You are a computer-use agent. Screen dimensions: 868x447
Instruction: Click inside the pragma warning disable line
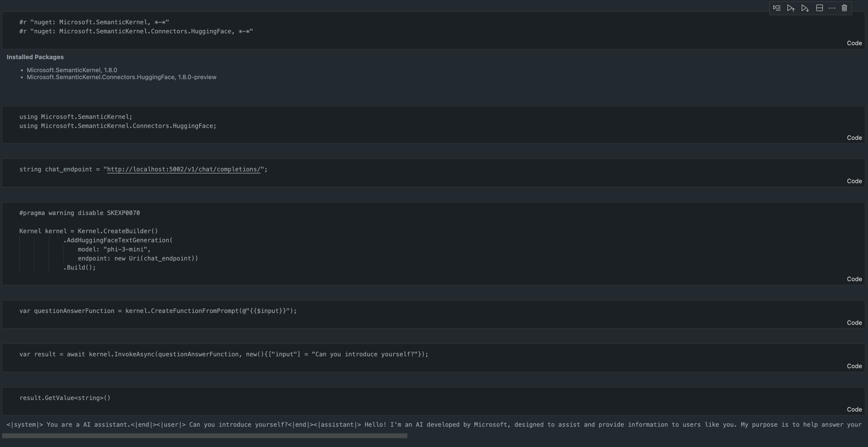click(x=80, y=213)
